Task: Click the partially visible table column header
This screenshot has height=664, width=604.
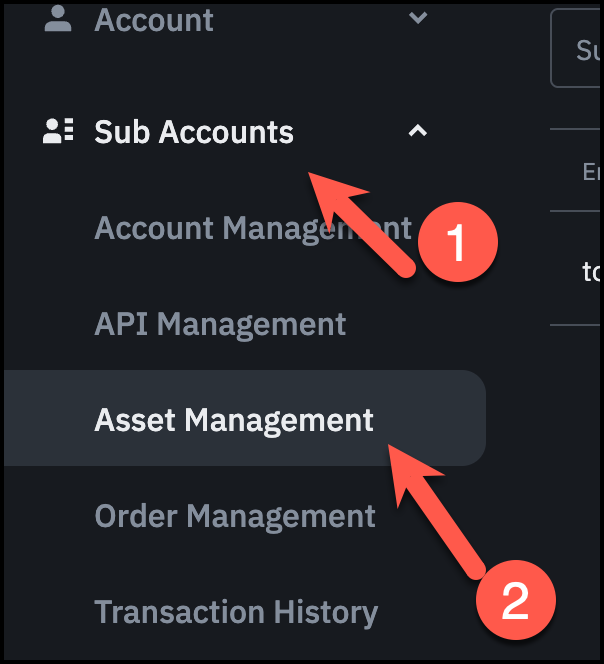Action: [590, 172]
